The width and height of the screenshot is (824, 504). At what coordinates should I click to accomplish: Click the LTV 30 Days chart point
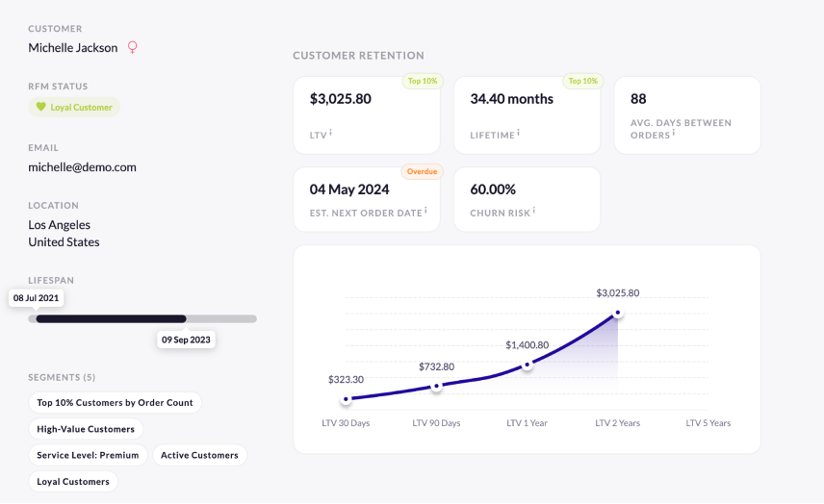pos(346,399)
